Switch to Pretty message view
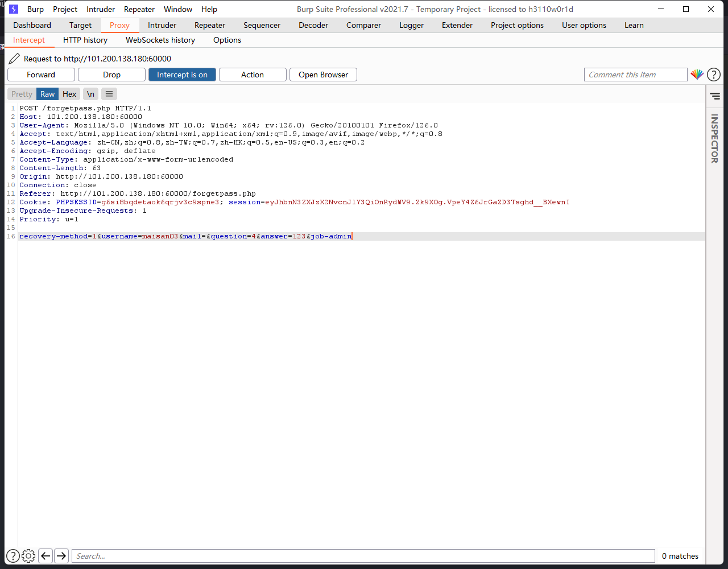Screen dimensions: 728x569 coord(22,94)
